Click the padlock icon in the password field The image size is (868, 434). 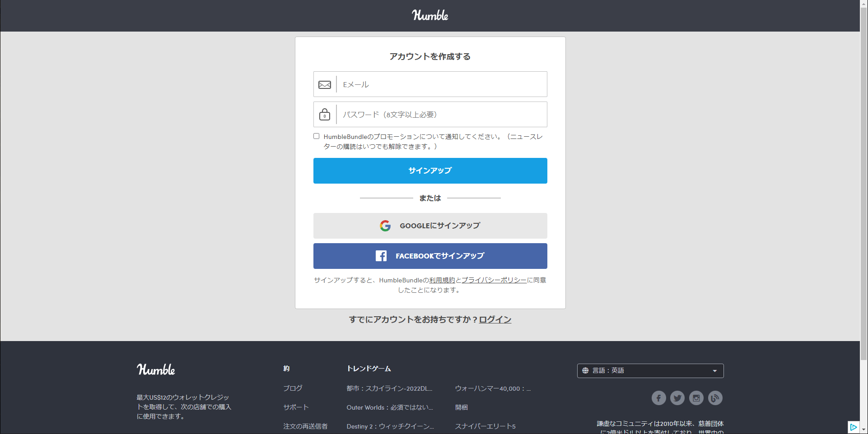[x=325, y=115]
